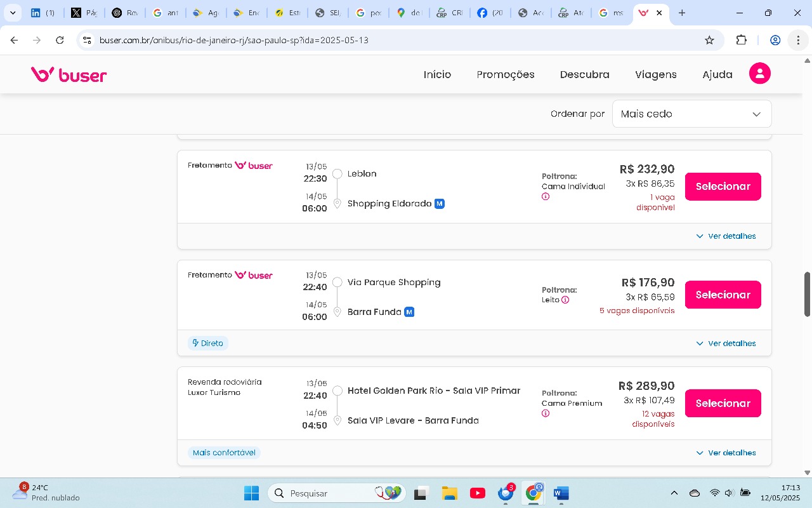The height and width of the screenshot is (508, 812).
Task: Open browser Extensions puzzle icon
Action: [x=741, y=40]
